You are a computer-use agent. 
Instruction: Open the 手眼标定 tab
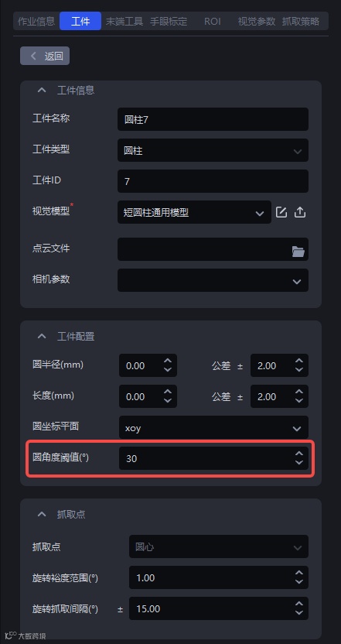click(169, 22)
